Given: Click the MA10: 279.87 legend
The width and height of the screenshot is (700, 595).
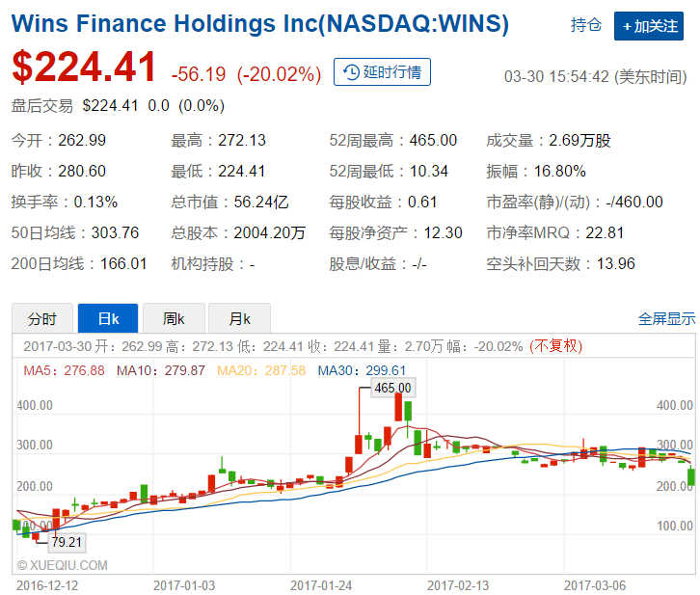Looking at the screenshot, I should tap(161, 370).
